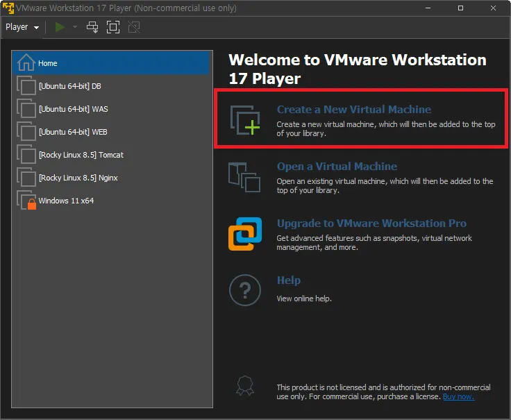Select the [Rocky Linux 8.5] Nginx machine
Image resolution: width=511 pixels, height=420 pixels.
click(x=112, y=178)
